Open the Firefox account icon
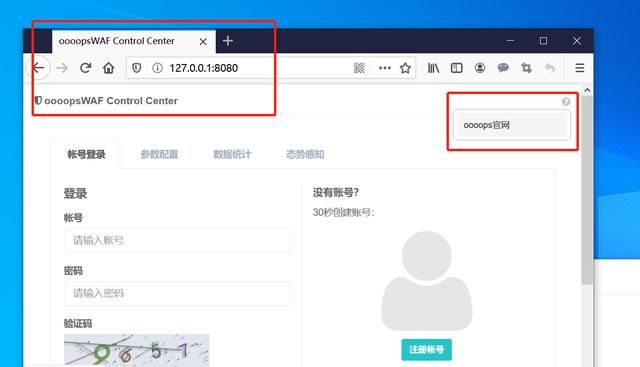This screenshot has height=367, width=640. coord(480,68)
